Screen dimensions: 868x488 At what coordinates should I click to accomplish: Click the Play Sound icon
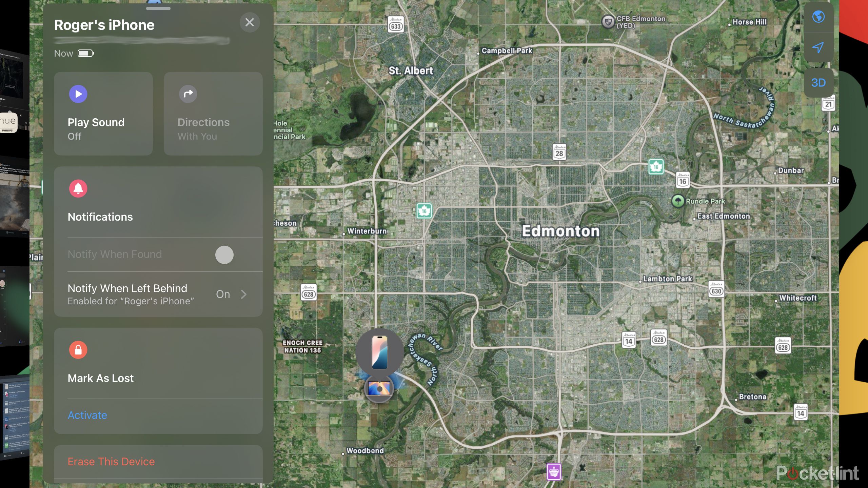(78, 94)
